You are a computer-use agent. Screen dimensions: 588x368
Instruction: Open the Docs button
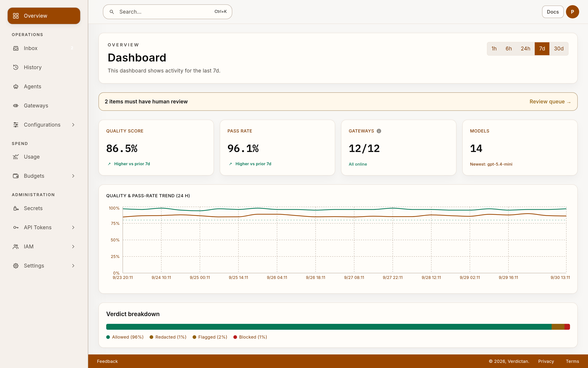553,12
